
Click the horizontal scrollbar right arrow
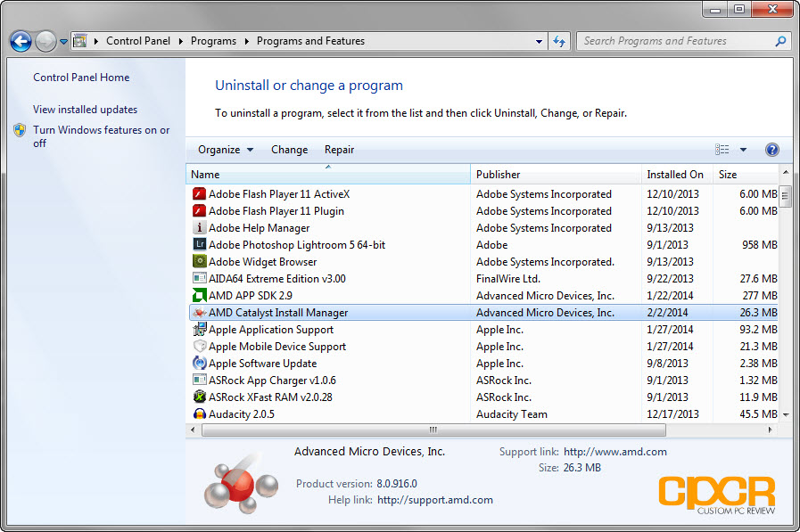tap(771, 430)
